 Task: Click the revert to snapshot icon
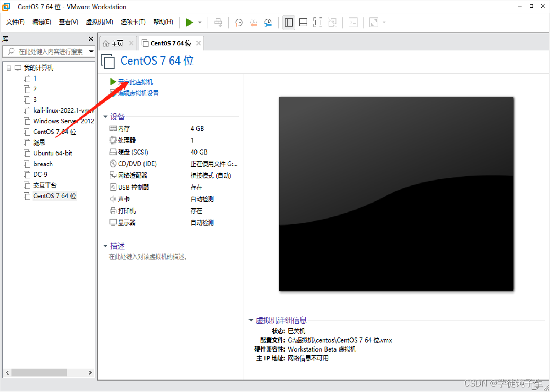coord(253,22)
